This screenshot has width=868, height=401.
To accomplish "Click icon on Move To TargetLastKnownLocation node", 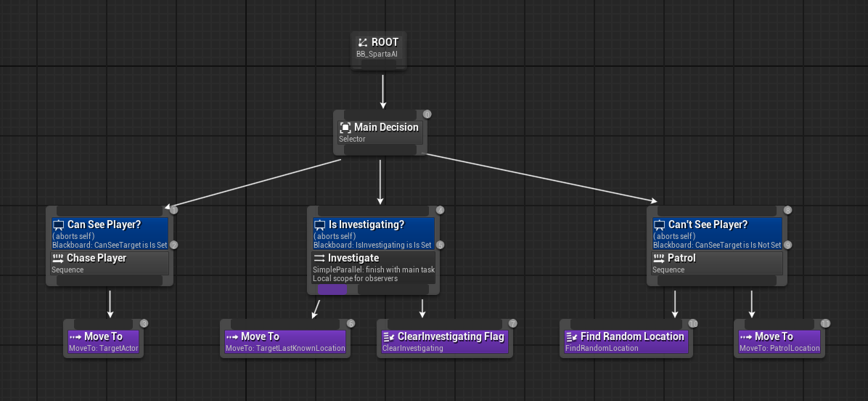I will 232,337.
